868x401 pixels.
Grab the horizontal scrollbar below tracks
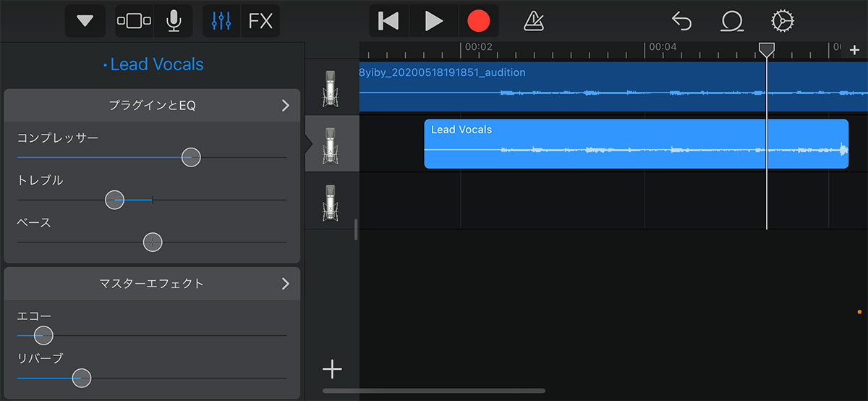coord(434,392)
